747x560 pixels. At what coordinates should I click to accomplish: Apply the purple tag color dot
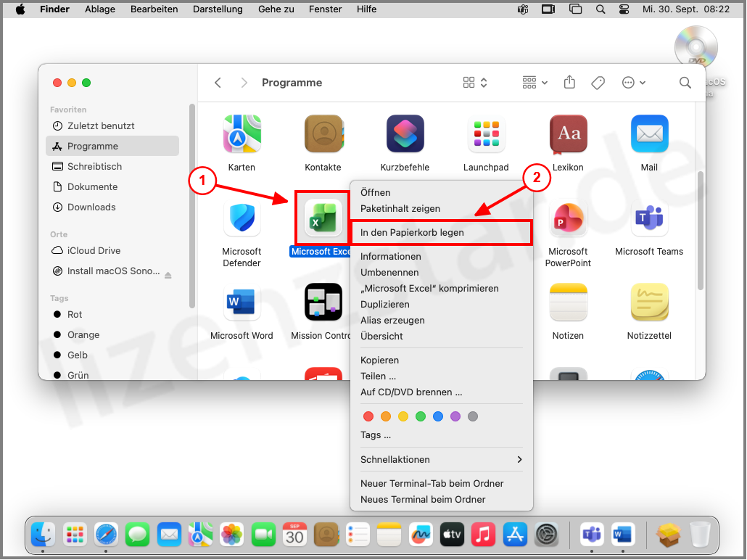pyautogui.click(x=455, y=416)
